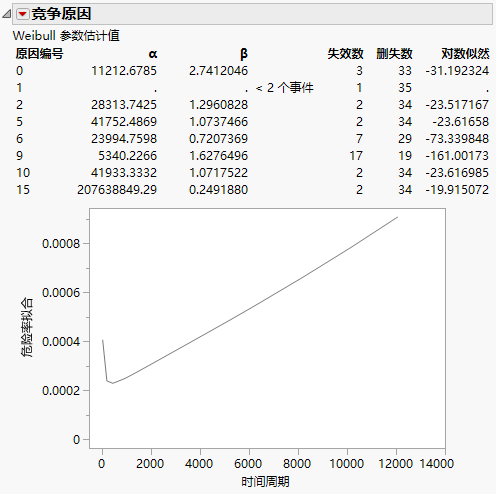Select log-likelihood value -161.00173

(457, 156)
